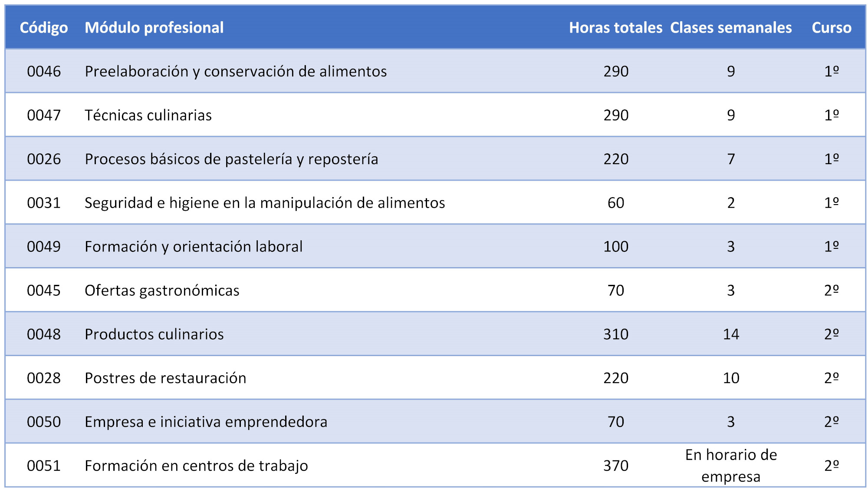The image size is (868, 489).
Task: Click the Módulo profesional column header
Action: (154, 28)
